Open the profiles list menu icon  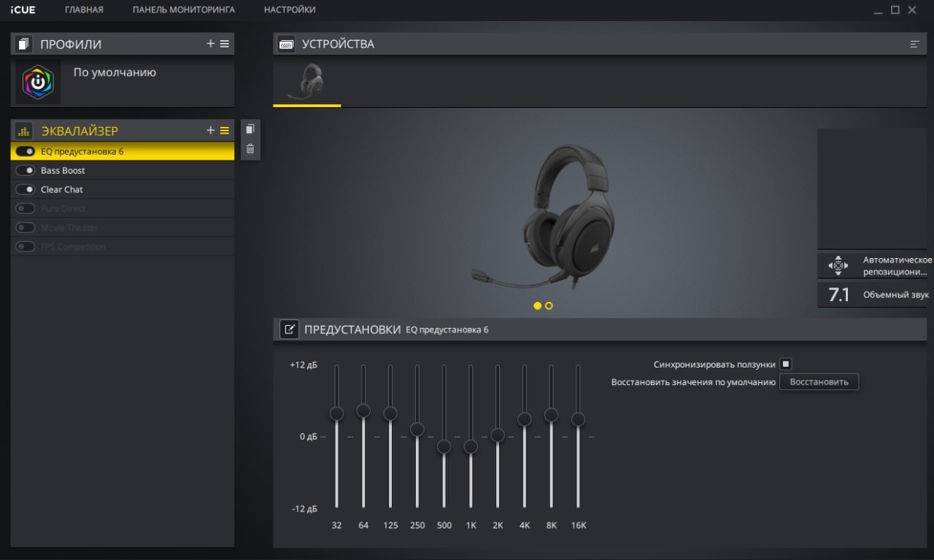pyautogui.click(x=225, y=44)
